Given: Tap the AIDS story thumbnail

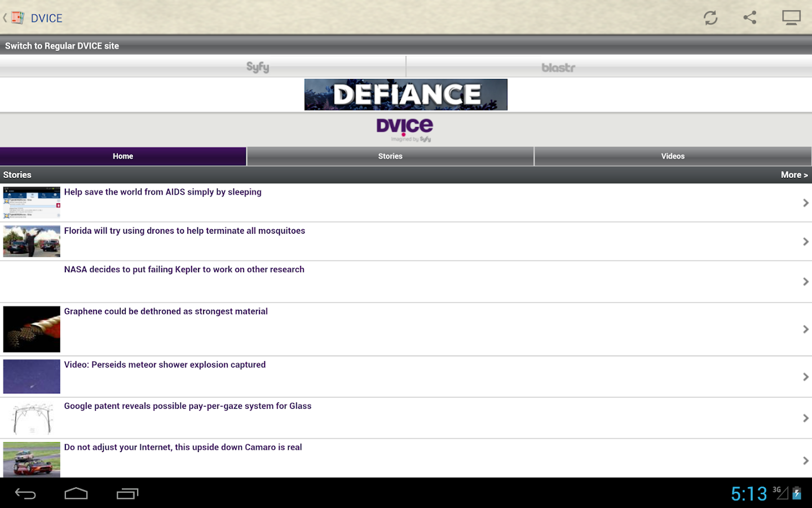Looking at the screenshot, I should (x=32, y=203).
